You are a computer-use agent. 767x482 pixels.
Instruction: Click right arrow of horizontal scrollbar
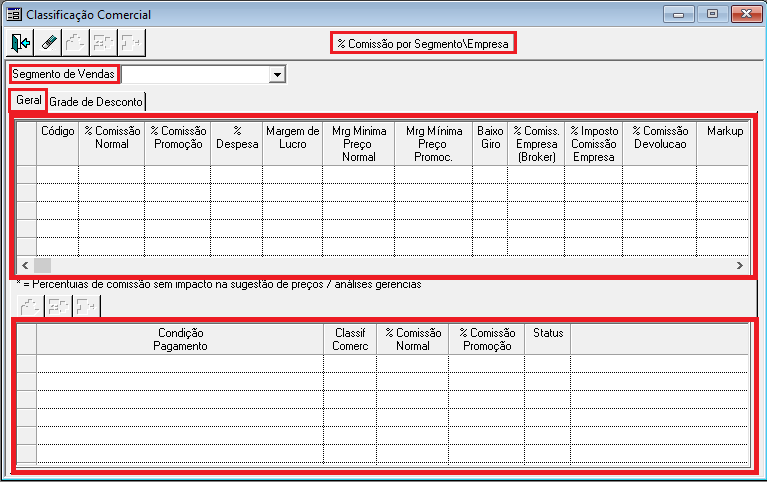(x=740, y=265)
